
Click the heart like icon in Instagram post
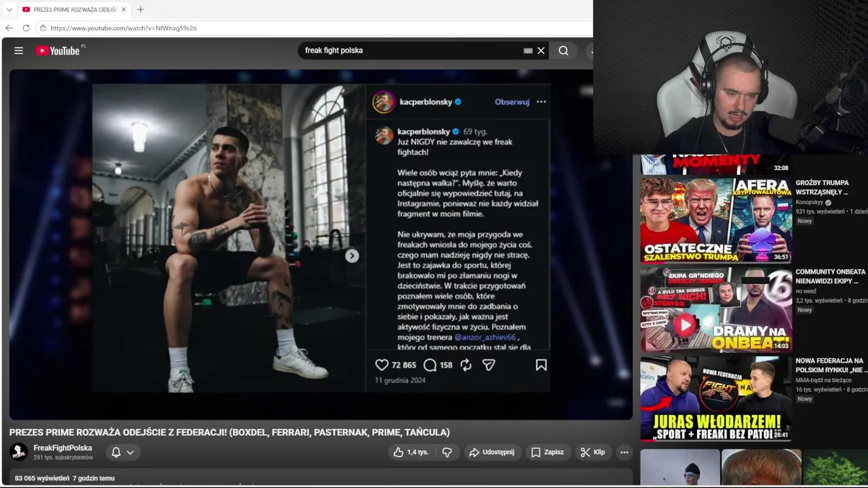[x=382, y=365]
